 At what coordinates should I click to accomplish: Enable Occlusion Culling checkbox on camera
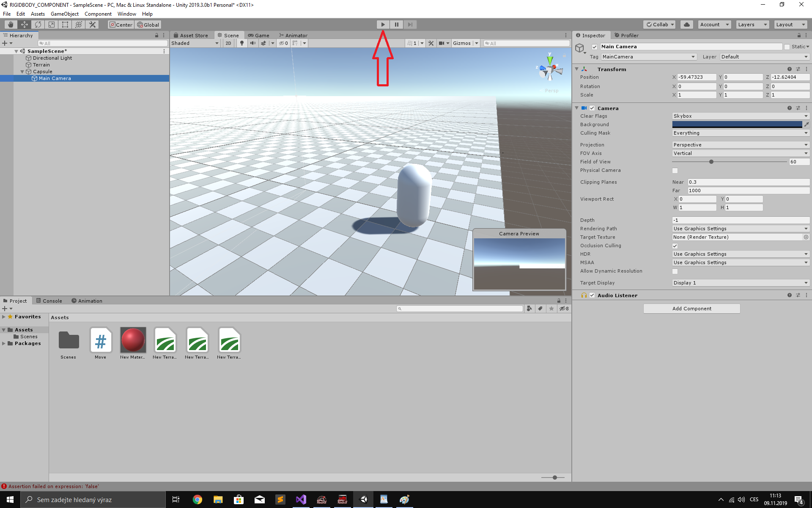coord(676,245)
